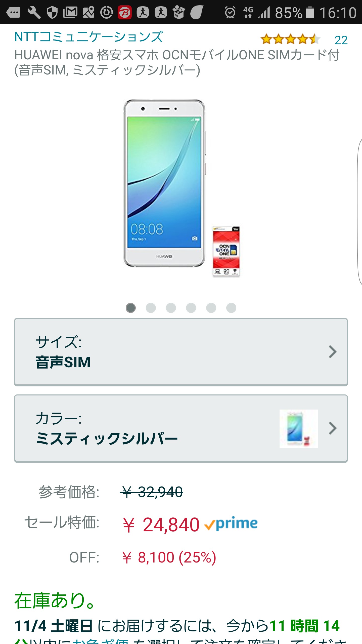Image resolution: width=362 pixels, height=644 pixels.
Task: Tap the shield security notification icon
Action: point(52,13)
